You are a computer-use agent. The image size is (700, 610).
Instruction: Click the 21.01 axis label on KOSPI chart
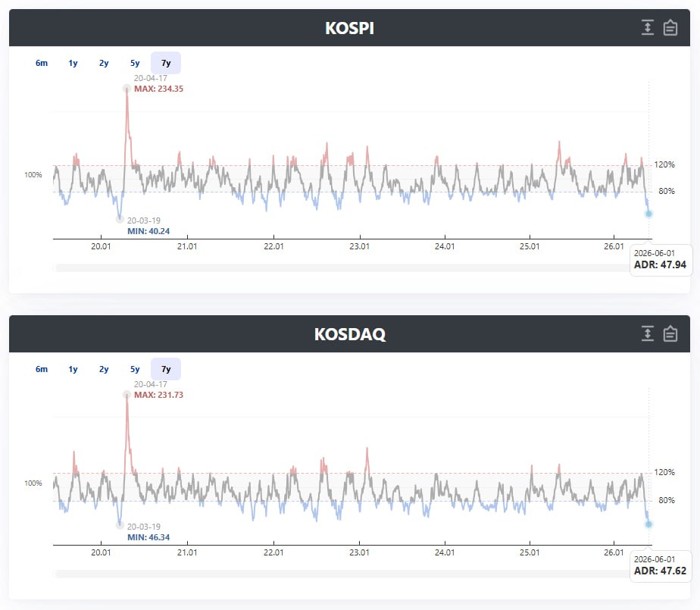pos(187,246)
